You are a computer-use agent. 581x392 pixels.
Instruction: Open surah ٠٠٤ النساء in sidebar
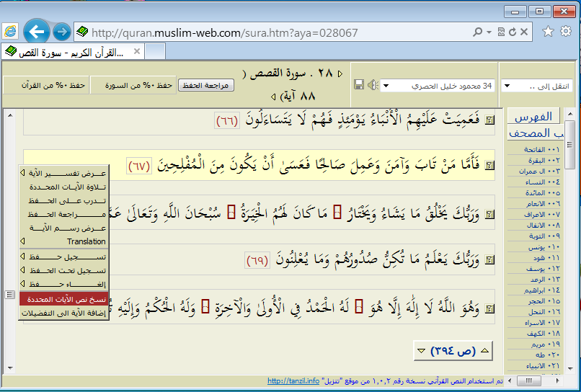coord(543,182)
